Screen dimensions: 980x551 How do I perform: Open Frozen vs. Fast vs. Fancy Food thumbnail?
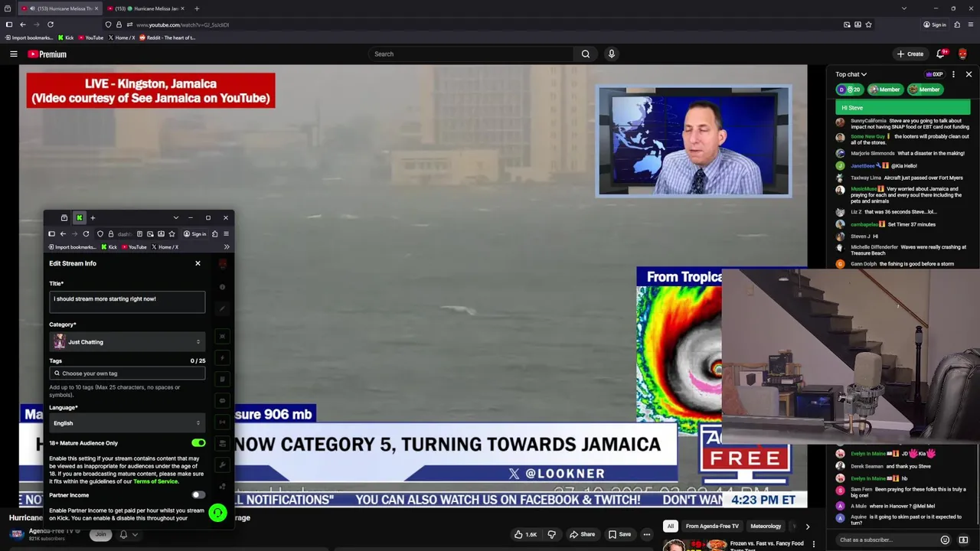click(x=695, y=545)
